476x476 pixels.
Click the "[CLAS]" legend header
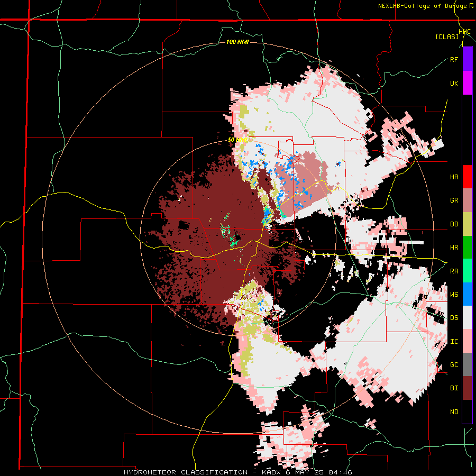click(447, 37)
